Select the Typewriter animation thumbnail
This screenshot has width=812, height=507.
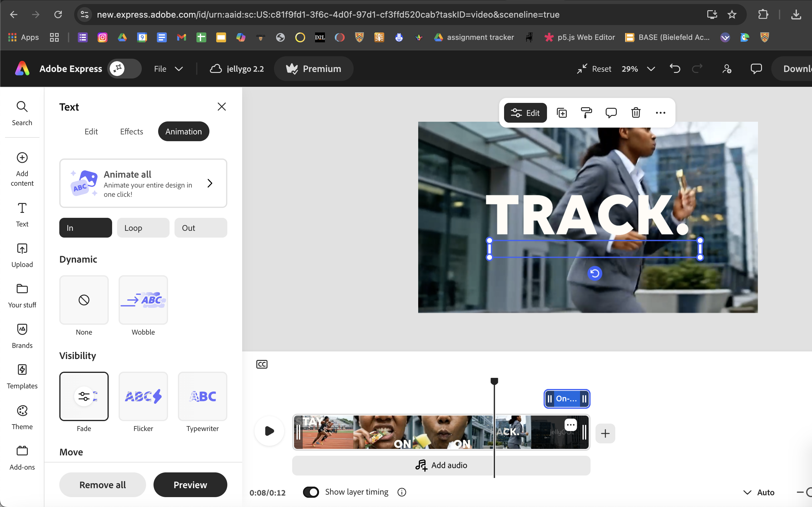tap(202, 396)
